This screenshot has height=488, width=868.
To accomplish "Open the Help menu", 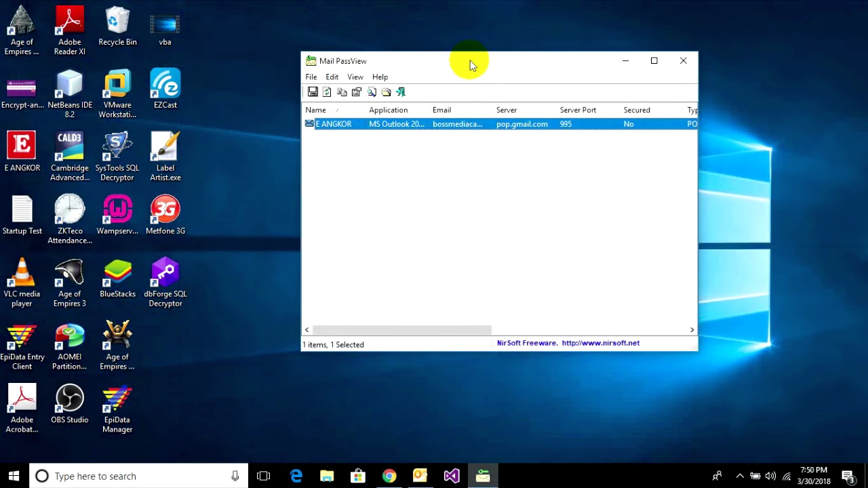I will 380,77.
